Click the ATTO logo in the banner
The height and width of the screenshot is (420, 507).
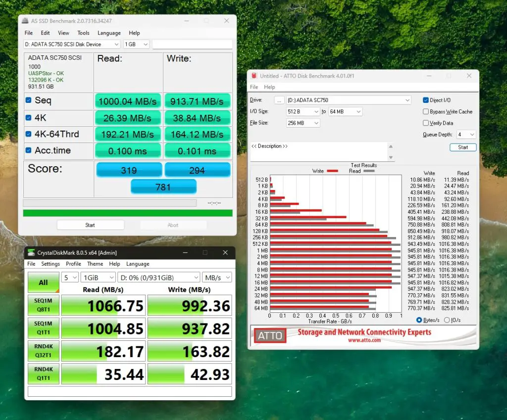[x=270, y=336]
